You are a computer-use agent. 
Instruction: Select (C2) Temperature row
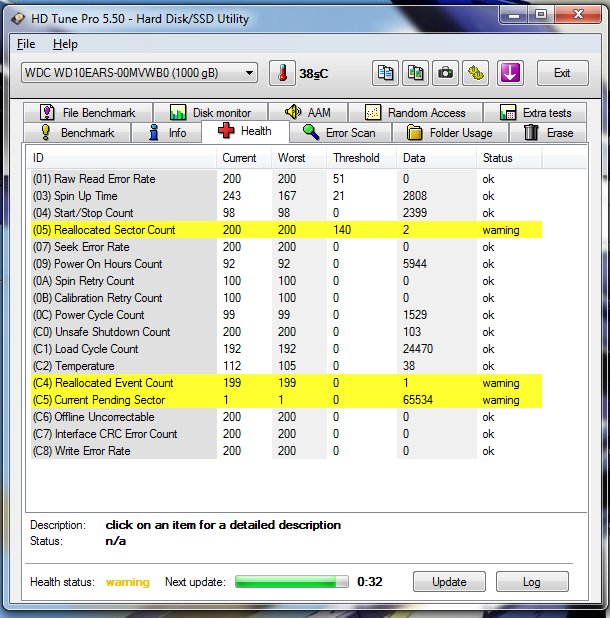pyautogui.click(x=286, y=366)
